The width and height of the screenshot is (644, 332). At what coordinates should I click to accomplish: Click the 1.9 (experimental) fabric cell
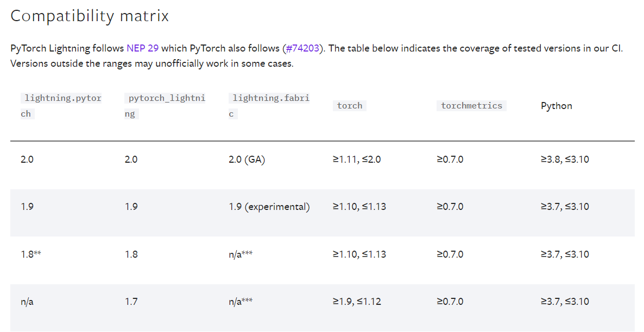268,206
